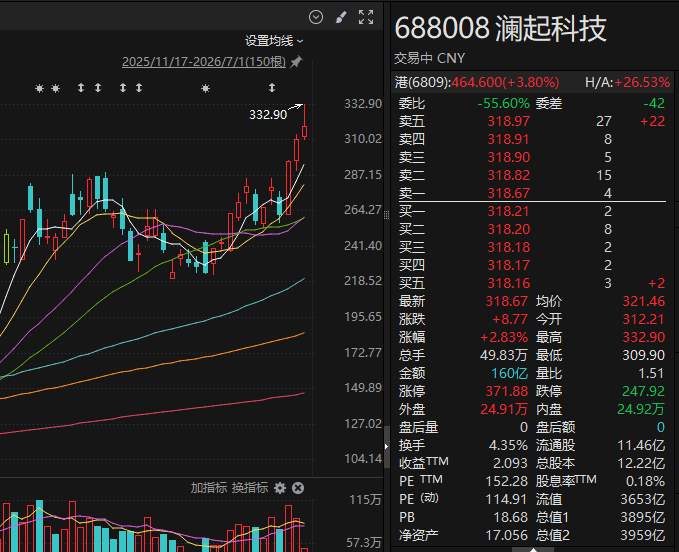Image resolution: width=679 pixels, height=552 pixels.
Task: Click the 总值2 value 3959亿
Action: pyautogui.click(x=642, y=535)
